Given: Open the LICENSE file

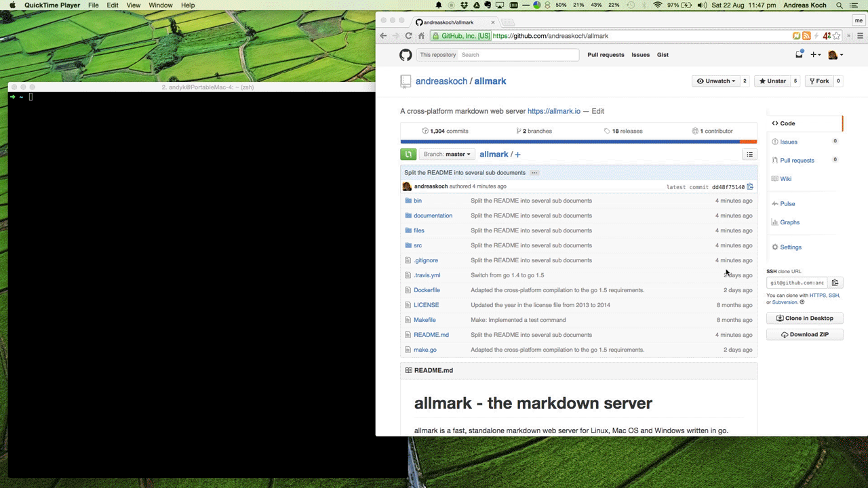Looking at the screenshot, I should (426, 305).
